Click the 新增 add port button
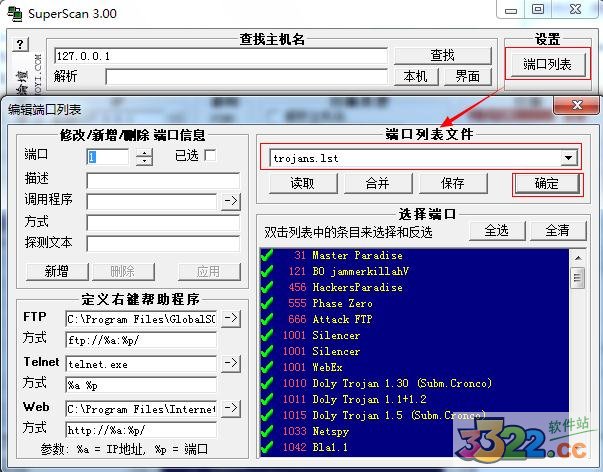Viewport: 603px width, 472px height. [x=57, y=272]
